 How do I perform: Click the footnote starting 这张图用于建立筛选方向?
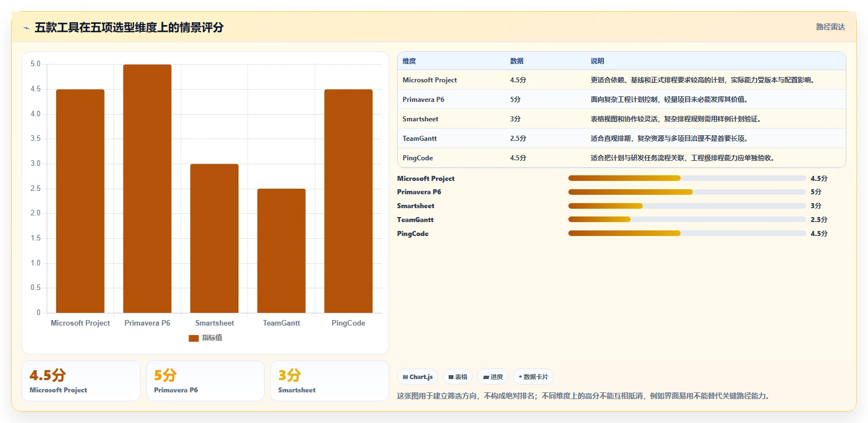coord(583,396)
